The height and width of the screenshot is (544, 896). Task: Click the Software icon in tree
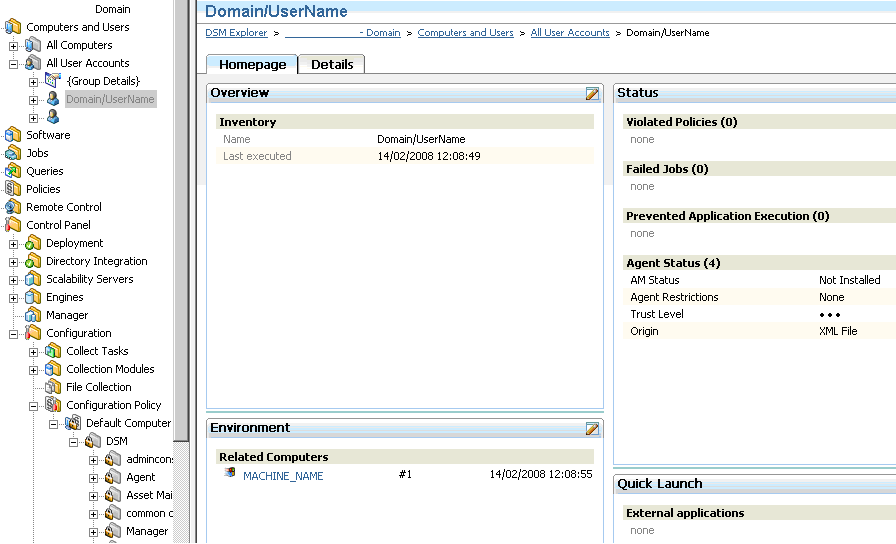(x=13, y=135)
